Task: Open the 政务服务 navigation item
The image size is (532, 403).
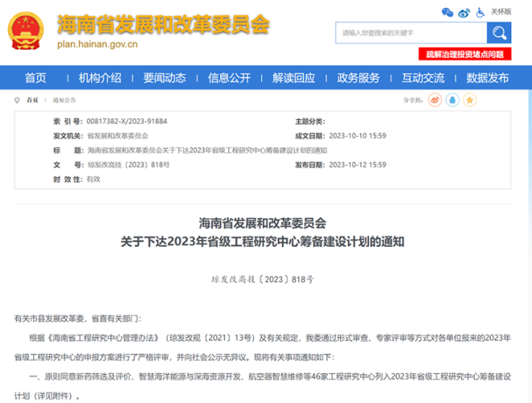Action: (358, 78)
